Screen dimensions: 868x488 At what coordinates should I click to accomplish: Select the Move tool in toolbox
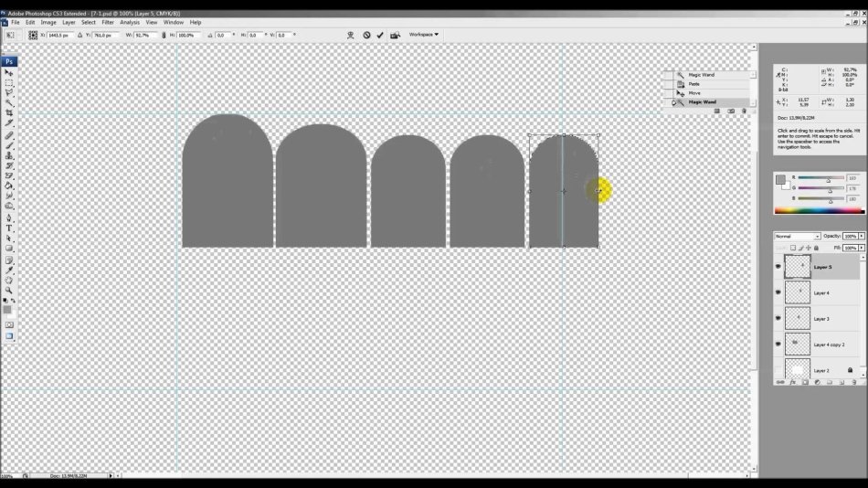[9, 73]
